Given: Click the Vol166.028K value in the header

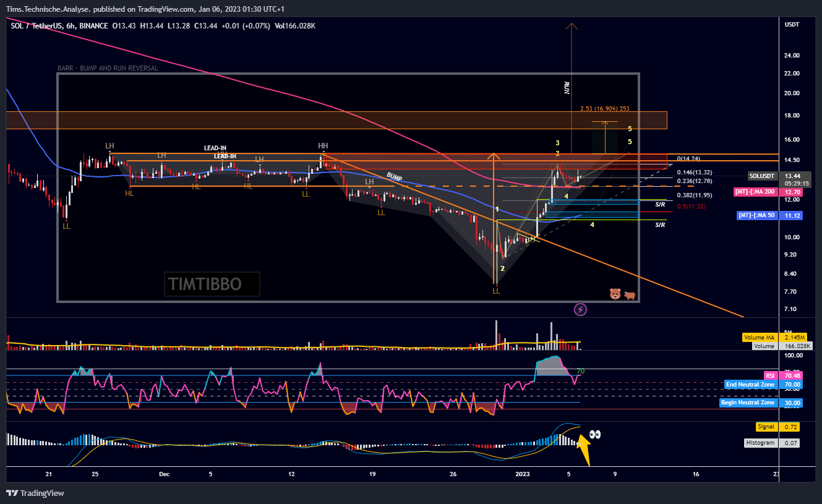Looking at the screenshot, I should (296, 25).
